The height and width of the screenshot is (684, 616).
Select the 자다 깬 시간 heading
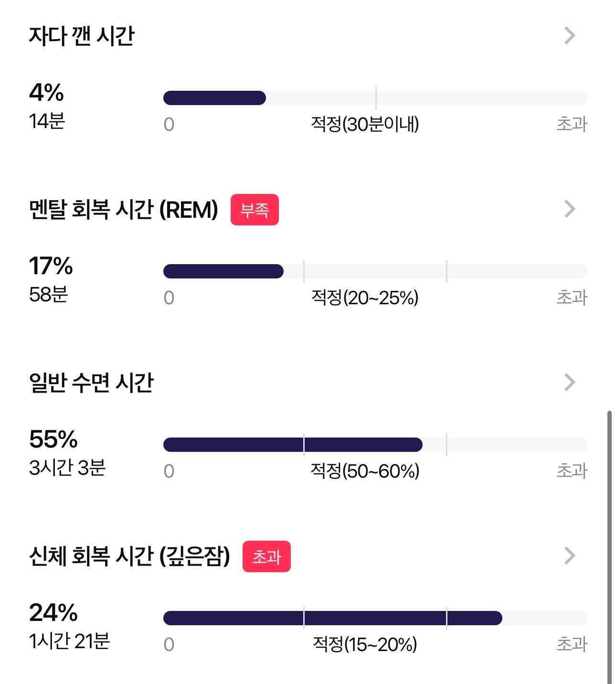(x=82, y=36)
